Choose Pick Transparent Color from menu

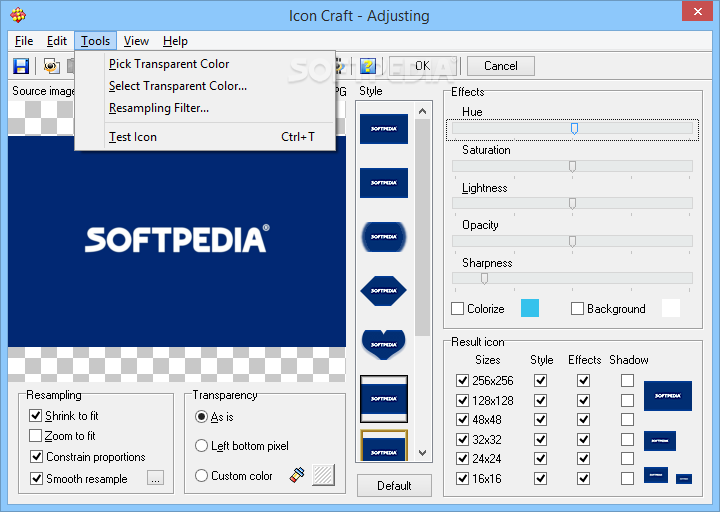(x=205, y=64)
